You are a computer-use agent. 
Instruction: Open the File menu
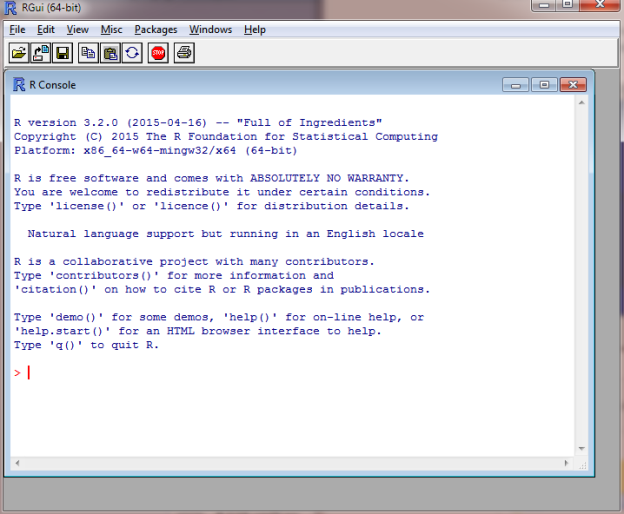coord(17,30)
